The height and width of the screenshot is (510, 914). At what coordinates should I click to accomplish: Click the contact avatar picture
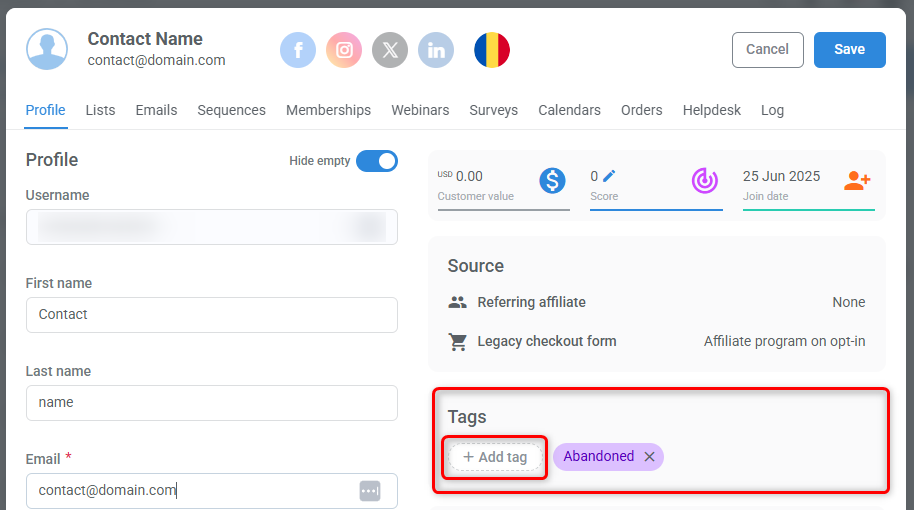coord(47,50)
